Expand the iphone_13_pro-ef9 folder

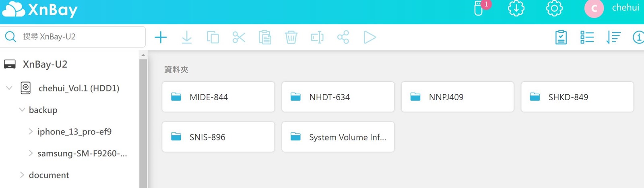click(x=31, y=131)
